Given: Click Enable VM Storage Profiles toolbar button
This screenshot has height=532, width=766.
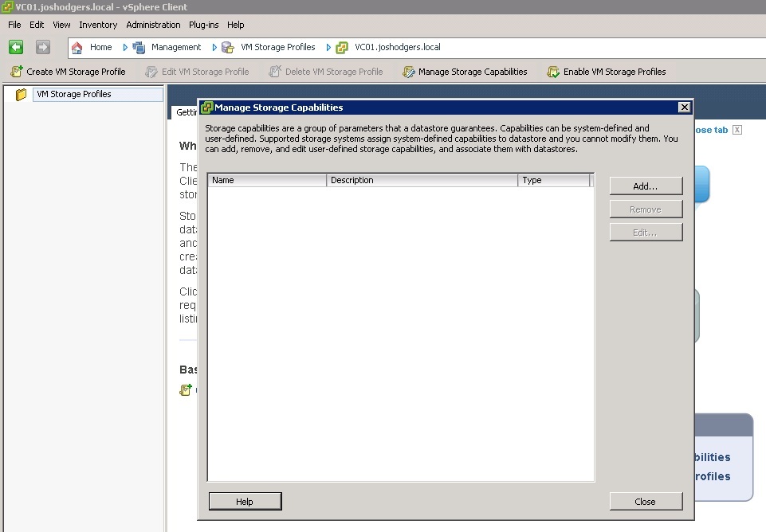Looking at the screenshot, I should coord(607,72).
